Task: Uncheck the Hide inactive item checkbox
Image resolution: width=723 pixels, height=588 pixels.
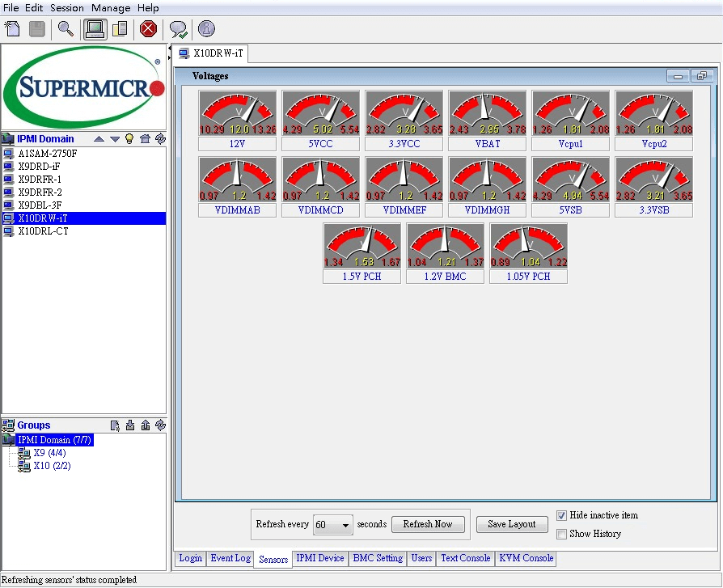Action: (562, 516)
